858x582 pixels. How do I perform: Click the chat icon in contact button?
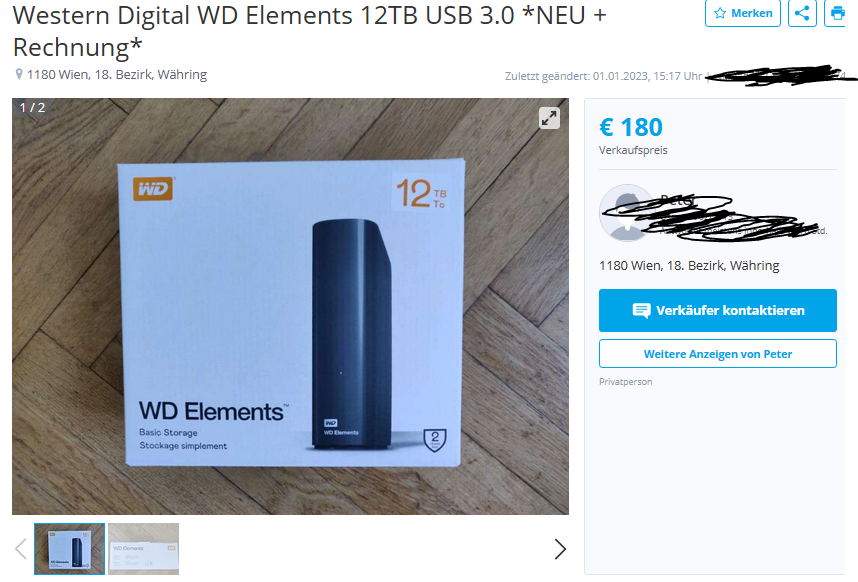click(x=641, y=311)
